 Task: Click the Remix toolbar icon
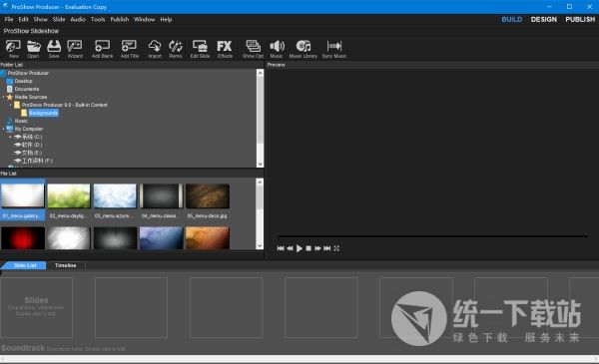[176, 49]
